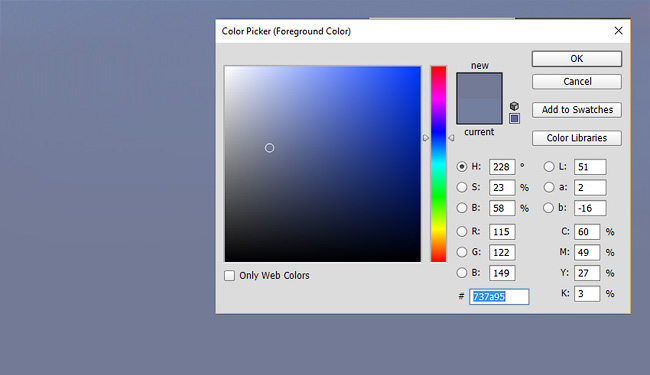Viewport: 650px width, 375px height.
Task: Click the M magenta field showing 49
Action: click(587, 252)
